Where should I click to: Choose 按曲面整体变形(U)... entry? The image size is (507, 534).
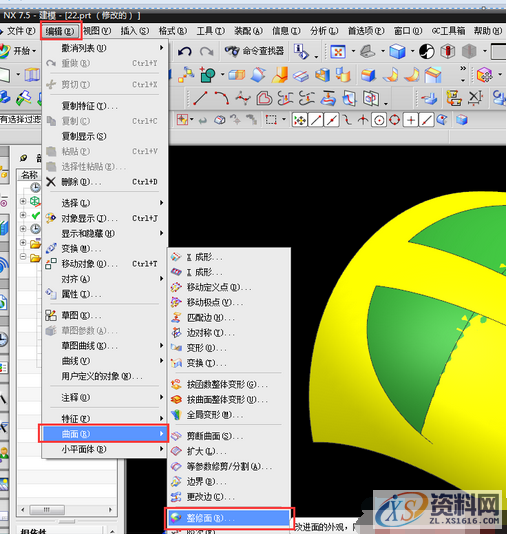pyautogui.click(x=229, y=399)
